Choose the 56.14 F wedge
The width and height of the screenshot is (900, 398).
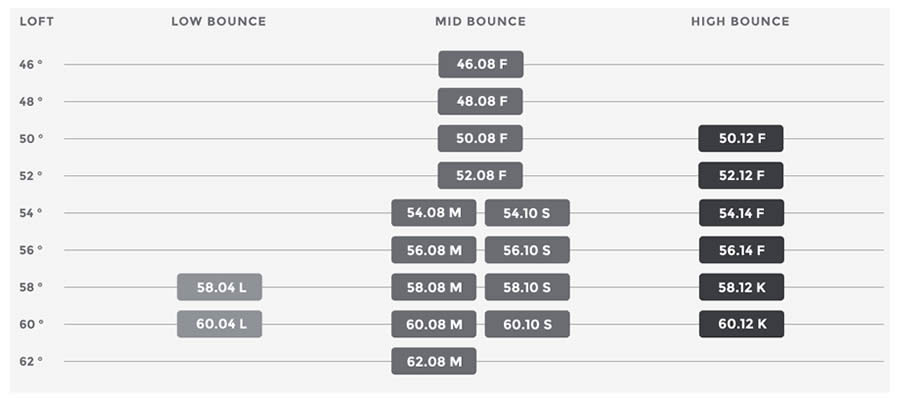tap(742, 250)
